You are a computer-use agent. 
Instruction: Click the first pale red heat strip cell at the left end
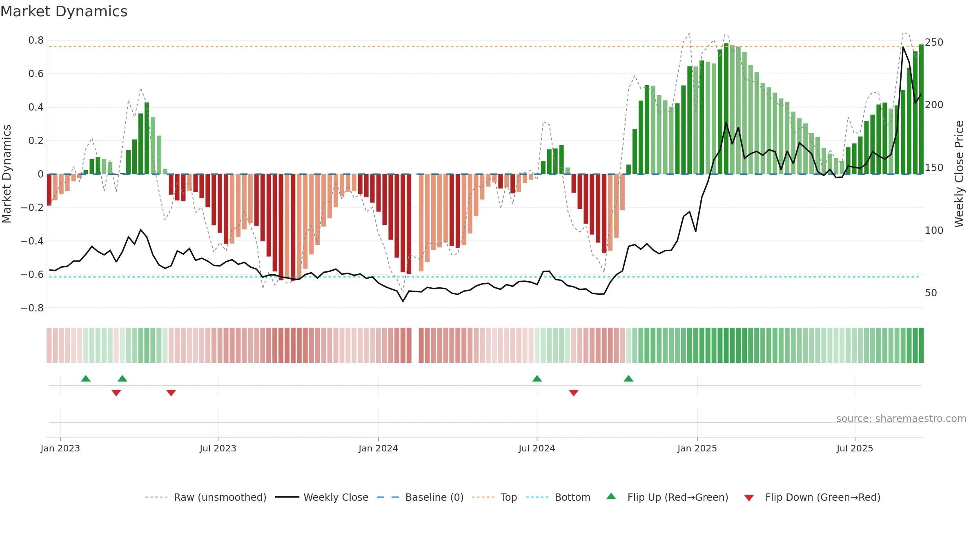coord(49,345)
